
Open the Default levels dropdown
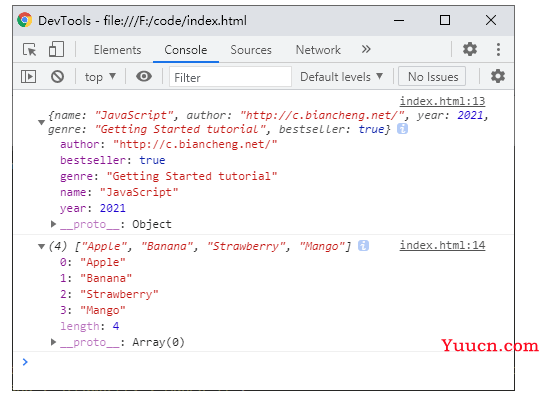point(341,77)
